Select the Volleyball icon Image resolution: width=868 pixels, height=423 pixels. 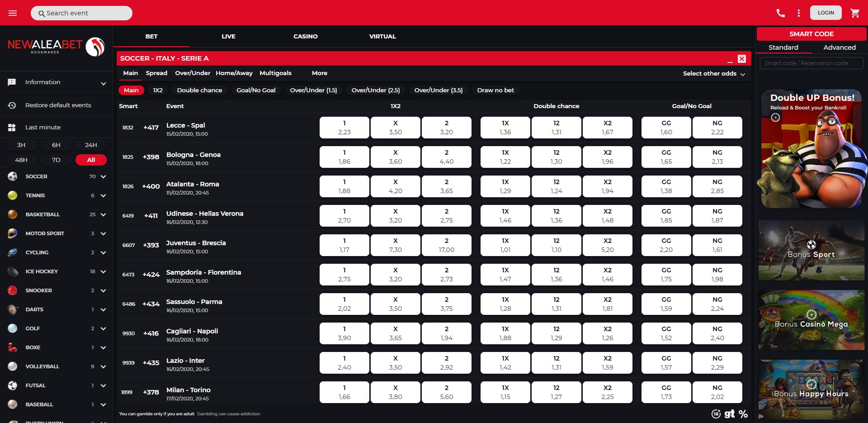pyautogui.click(x=13, y=366)
